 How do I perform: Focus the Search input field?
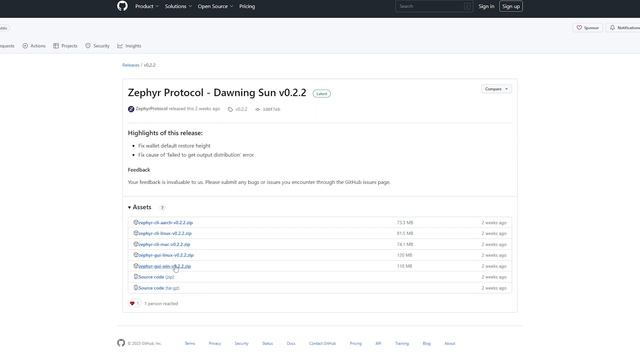434,6
